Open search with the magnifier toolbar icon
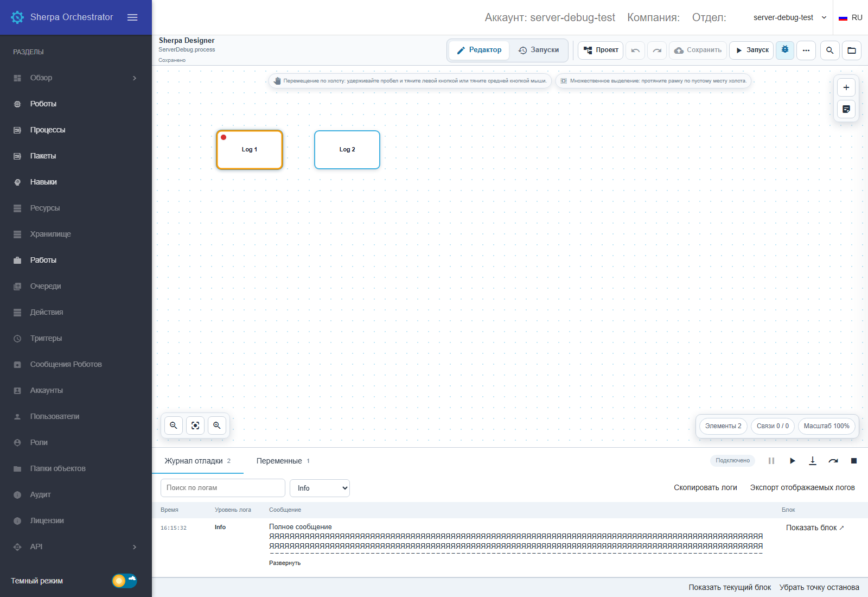Viewport: 868px width, 597px height. point(830,50)
